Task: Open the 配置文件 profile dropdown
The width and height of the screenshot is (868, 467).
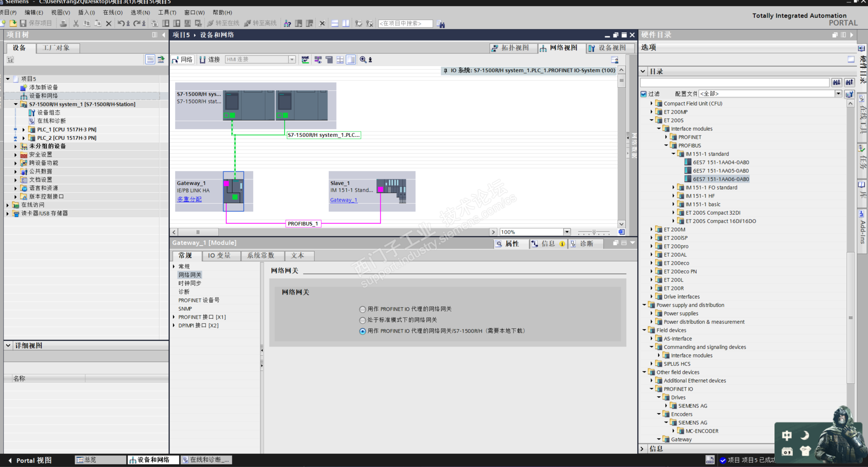Action: pos(838,94)
